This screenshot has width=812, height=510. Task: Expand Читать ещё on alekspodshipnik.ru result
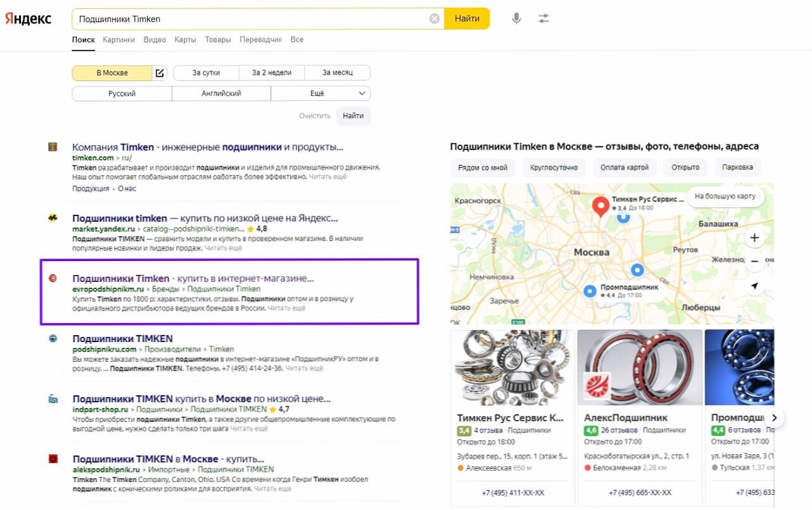[272, 489]
